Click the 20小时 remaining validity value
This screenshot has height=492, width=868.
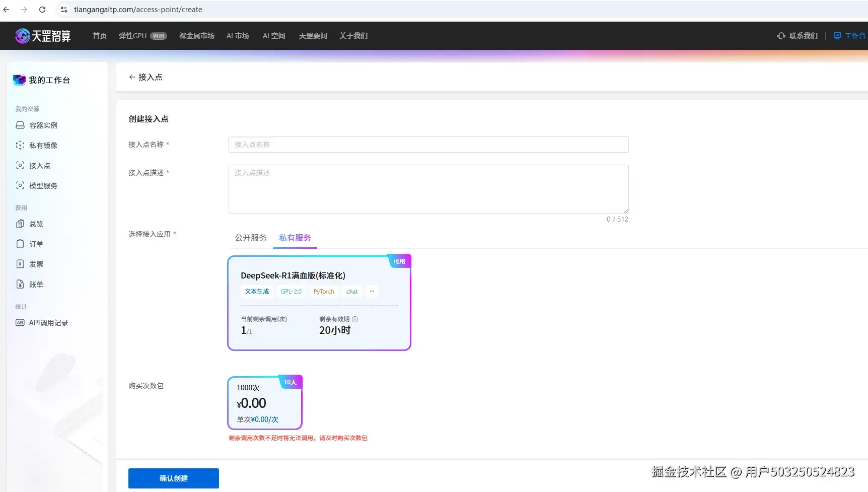[335, 330]
